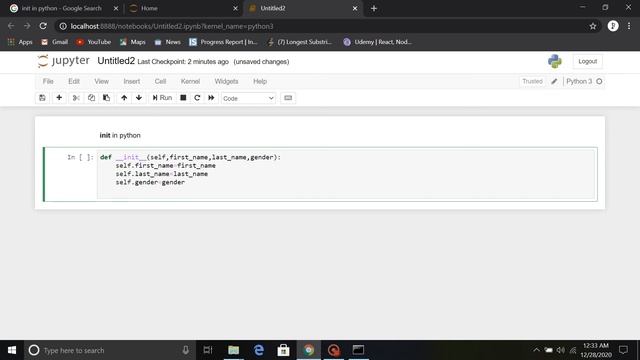640x360 pixels.
Task: Click the Python 3 kernel idle circle
Action: coord(599,81)
